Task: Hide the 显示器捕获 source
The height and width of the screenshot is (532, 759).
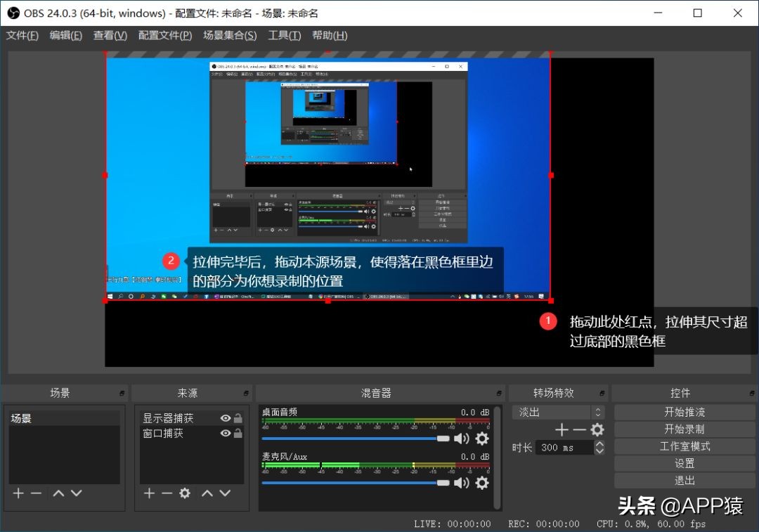Action: [225, 417]
